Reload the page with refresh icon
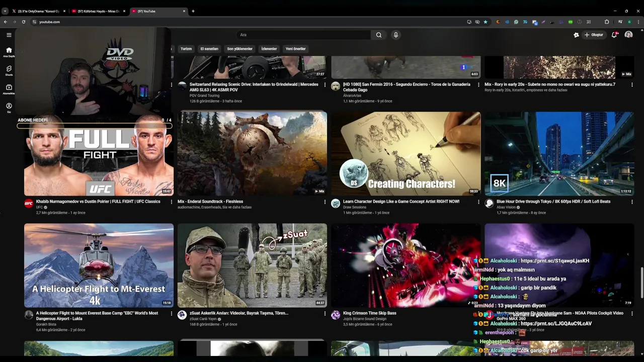Screen dimensions: 644x362 pyautogui.click(x=24, y=22)
